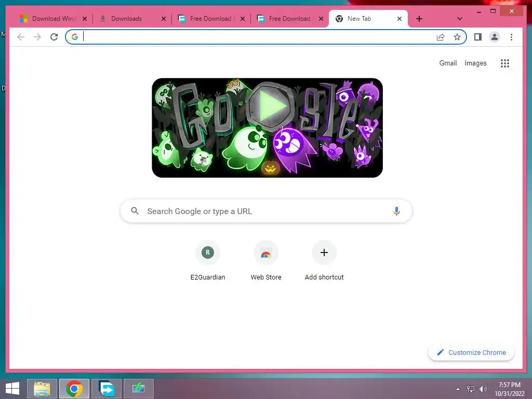Expand the tab search chevron
This screenshot has width=532, height=399.
coord(459,19)
